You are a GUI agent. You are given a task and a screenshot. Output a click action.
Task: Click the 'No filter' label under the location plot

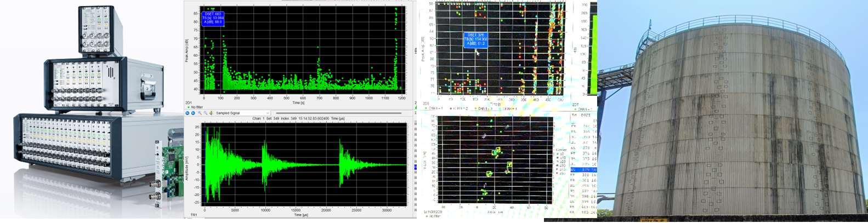point(435,216)
